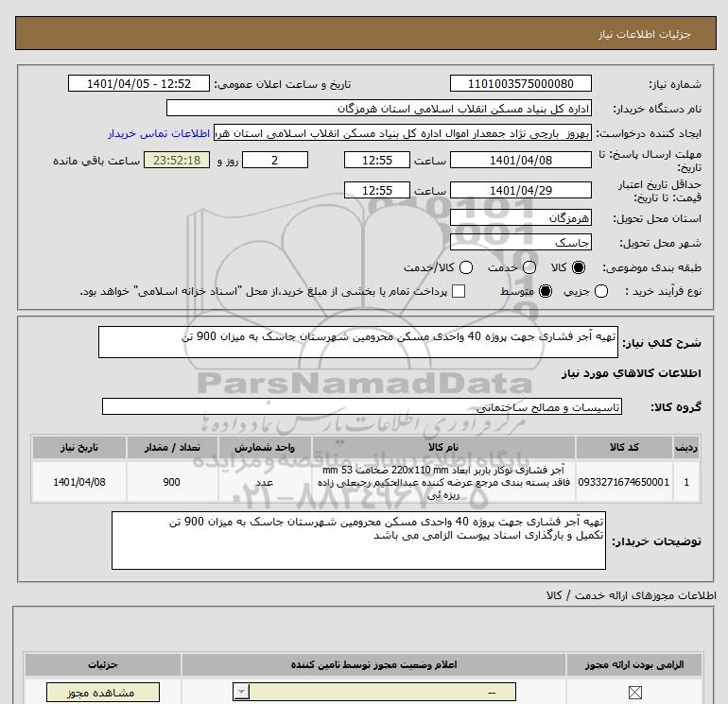Click the ردیف column header
728x704 pixels.
click(x=686, y=447)
